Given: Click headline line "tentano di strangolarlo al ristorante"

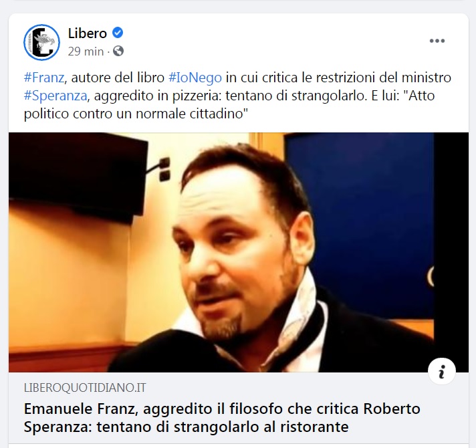Looking at the screenshot, I should [x=222, y=427].
